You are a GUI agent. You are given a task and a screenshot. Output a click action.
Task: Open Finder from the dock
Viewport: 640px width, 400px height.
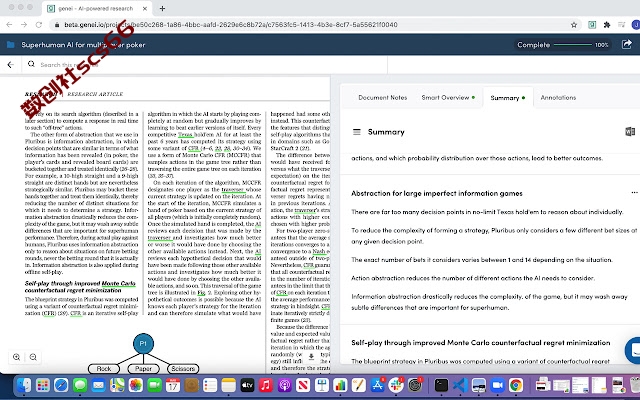[x=24, y=385]
